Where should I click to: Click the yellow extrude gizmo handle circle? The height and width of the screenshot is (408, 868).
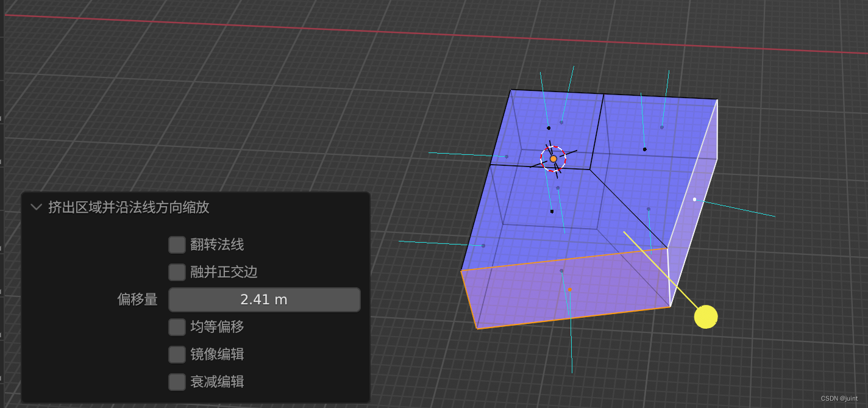(x=706, y=317)
